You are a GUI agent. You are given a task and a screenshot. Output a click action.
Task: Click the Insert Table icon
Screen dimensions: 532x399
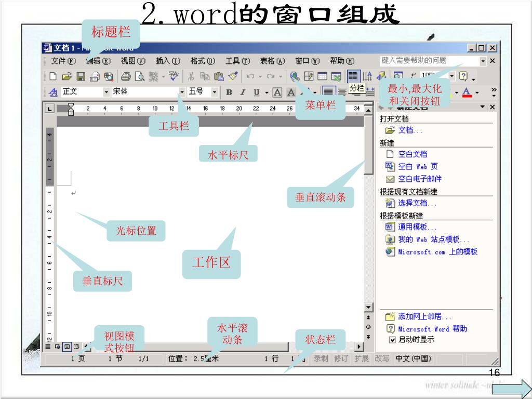point(322,76)
